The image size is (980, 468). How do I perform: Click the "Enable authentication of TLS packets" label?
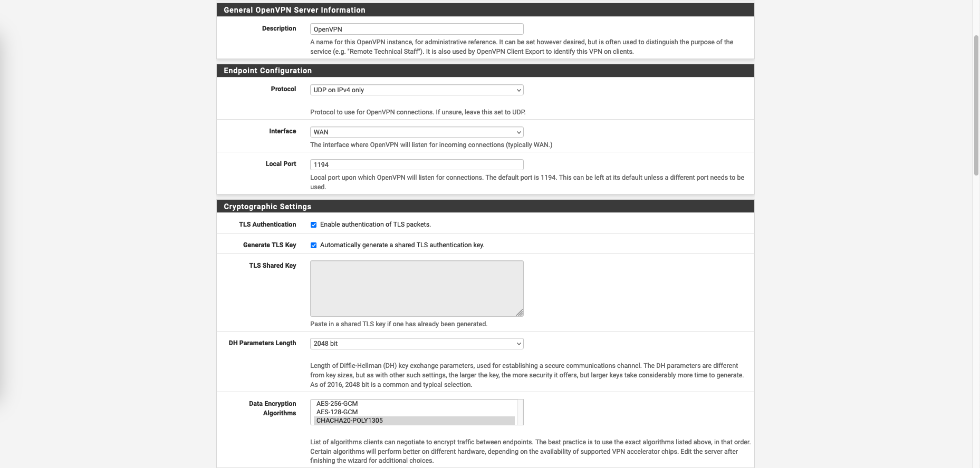point(375,225)
